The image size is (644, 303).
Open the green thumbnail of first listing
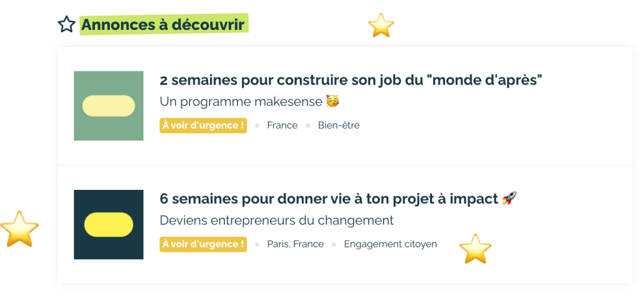click(x=109, y=106)
